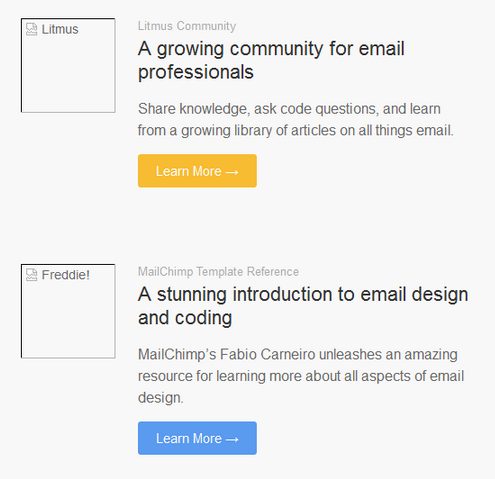Click the word professionals in the first heading
The width and height of the screenshot is (495, 479).
196,72
